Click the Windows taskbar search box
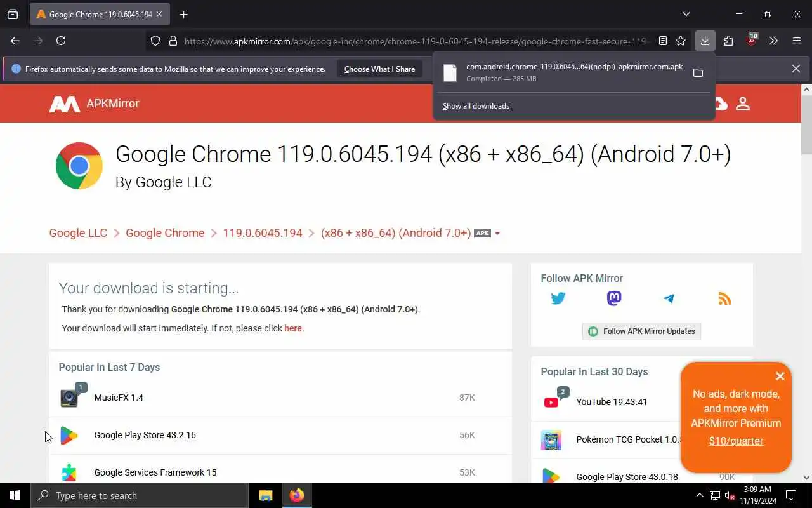Image resolution: width=812 pixels, height=508 pixels. tap(140, 495)
